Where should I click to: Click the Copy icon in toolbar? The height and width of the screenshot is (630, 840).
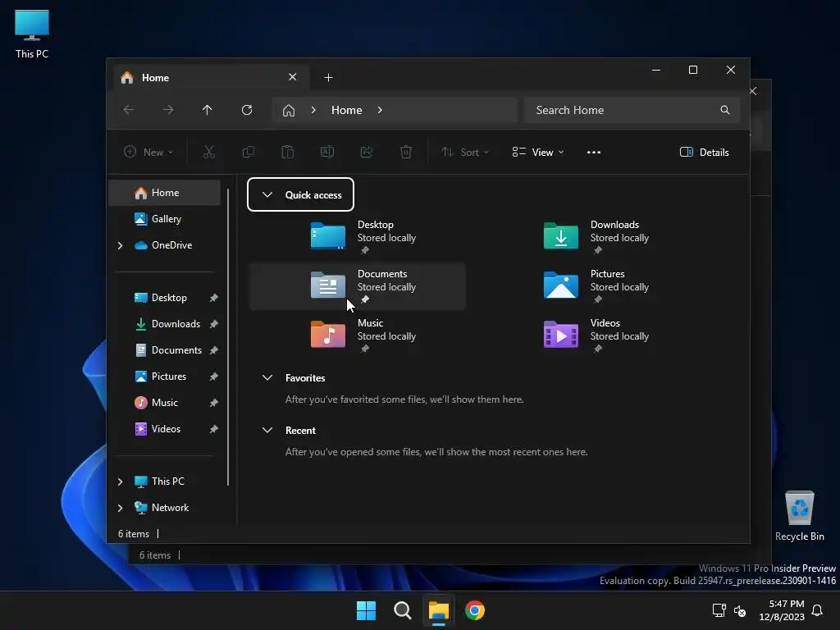click(248, 152)
